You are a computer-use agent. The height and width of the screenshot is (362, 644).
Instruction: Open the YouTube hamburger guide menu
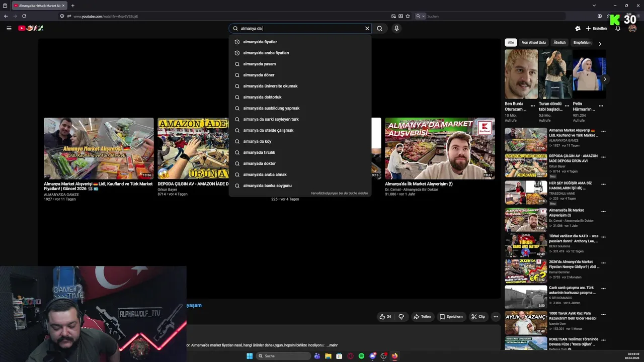pyautogui.click(x=9, y=28)
